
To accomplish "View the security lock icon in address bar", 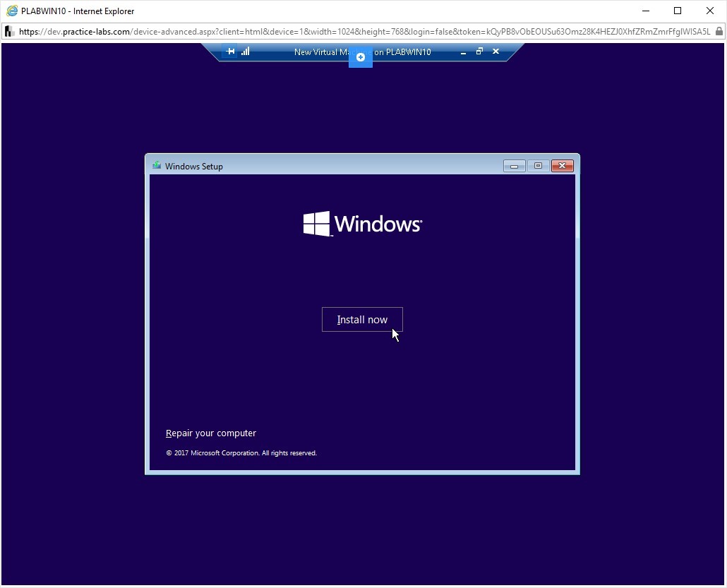I will 719,32.
